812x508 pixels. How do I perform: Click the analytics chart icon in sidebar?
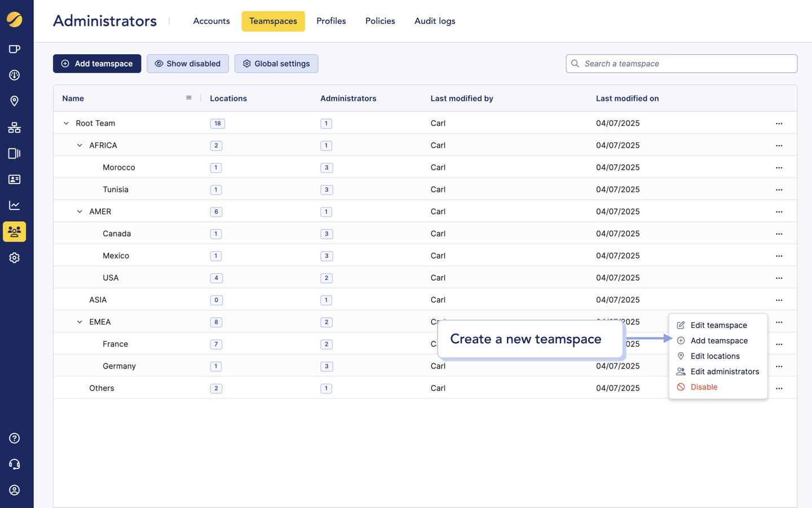coord(15,205)
